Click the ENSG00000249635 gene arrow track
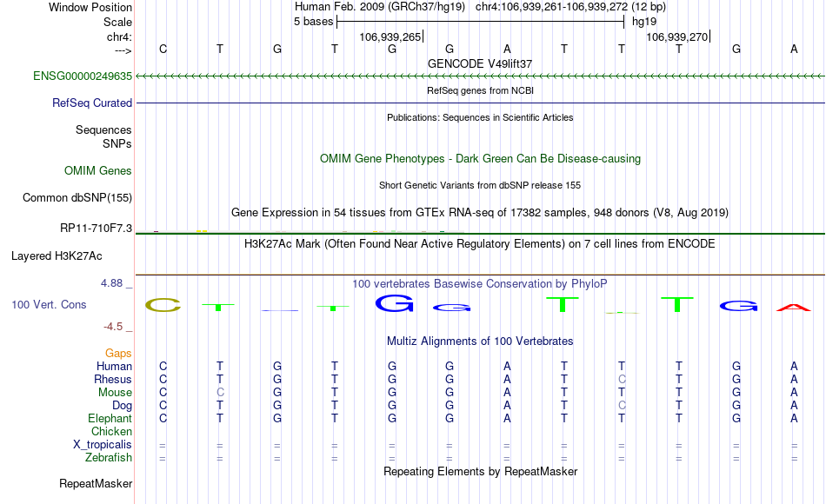This screenshot has width=826, height=504. pos(480,76)
